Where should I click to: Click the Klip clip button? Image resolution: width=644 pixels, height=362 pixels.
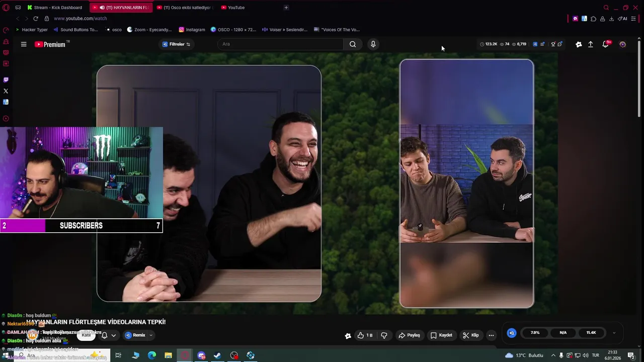pos(471,335)
